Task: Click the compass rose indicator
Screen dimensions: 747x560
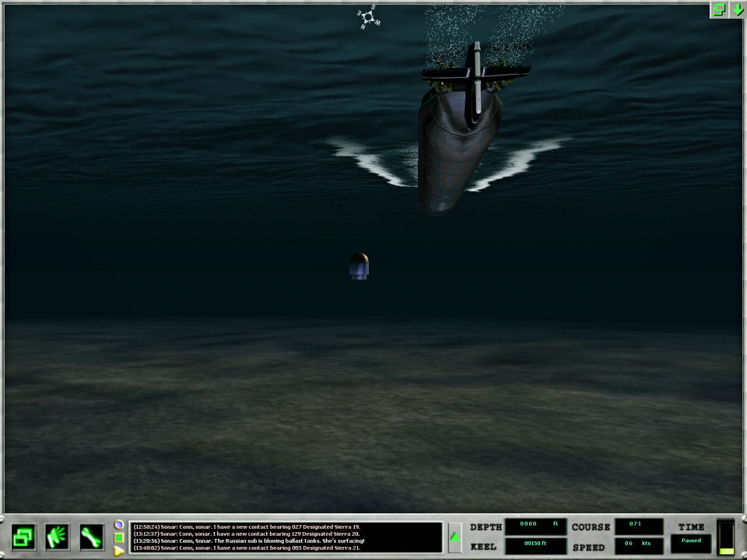Action: [368, 17]
